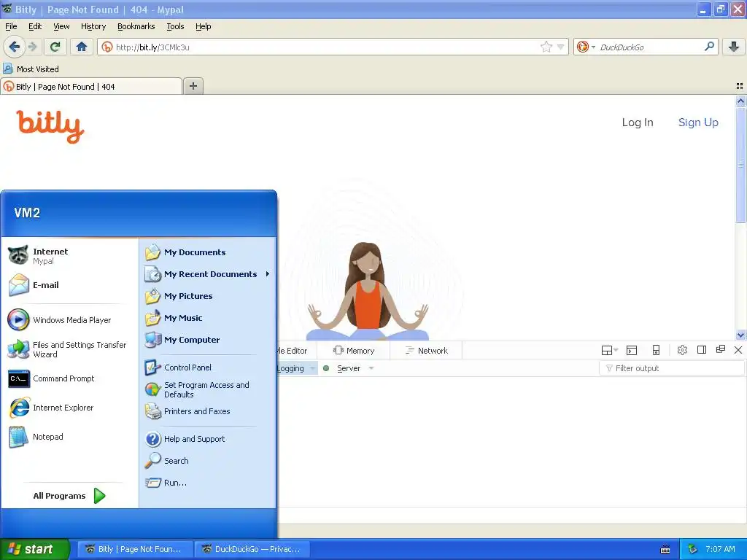Click the forward navigation arrow

tap(33, 47)
